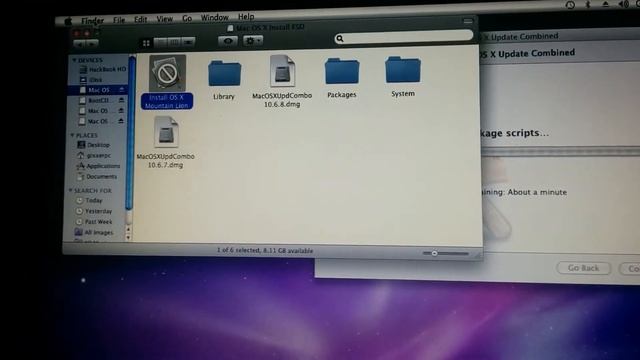Viewport: 640px width, 360px height.
Task: Show files from Yesterday in sidebar searches
Action: click(94, 211)
